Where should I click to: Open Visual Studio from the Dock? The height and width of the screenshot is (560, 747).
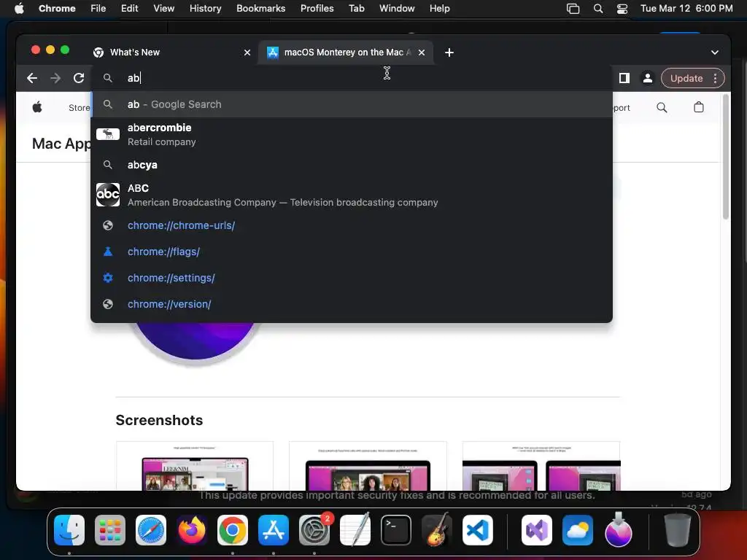click(x=537, y=530)
